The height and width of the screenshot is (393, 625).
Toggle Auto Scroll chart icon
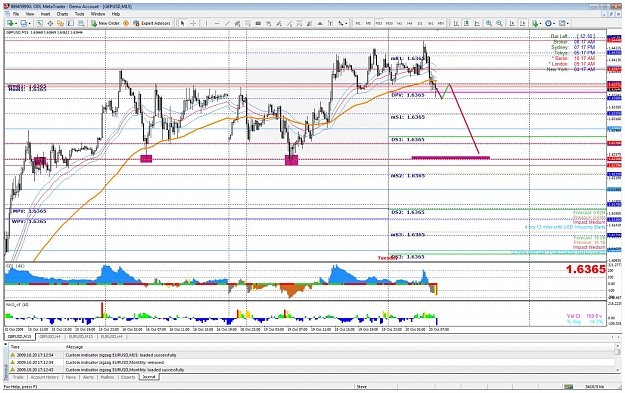coord(512,23)
